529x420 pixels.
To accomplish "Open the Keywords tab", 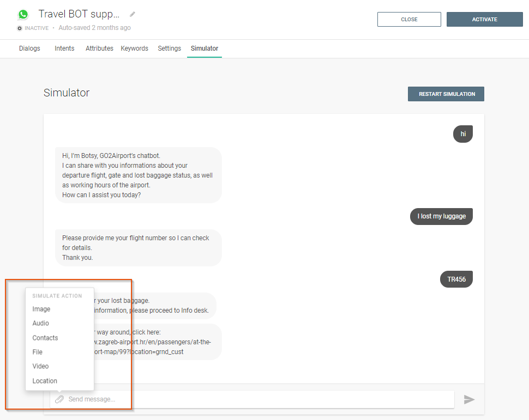I will (134, 48).
